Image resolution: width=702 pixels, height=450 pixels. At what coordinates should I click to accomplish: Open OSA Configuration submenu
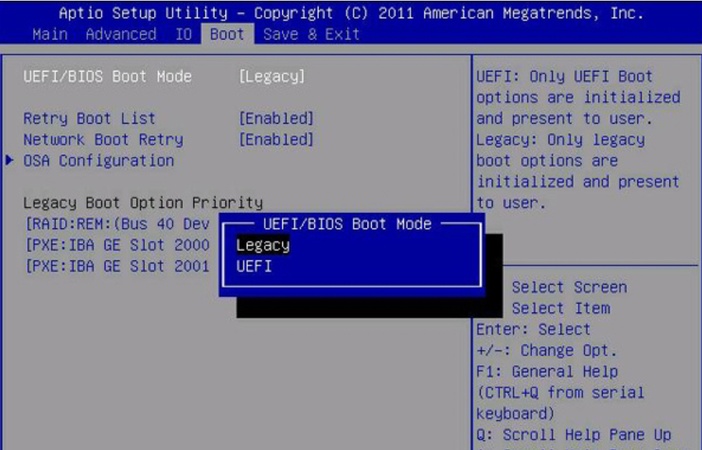tap(98, 161)
